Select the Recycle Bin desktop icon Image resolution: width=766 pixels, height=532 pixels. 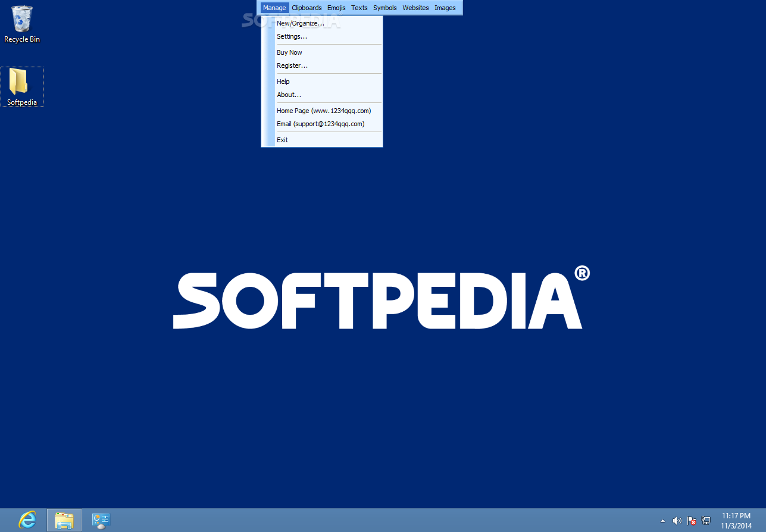[x=22, y=24]
